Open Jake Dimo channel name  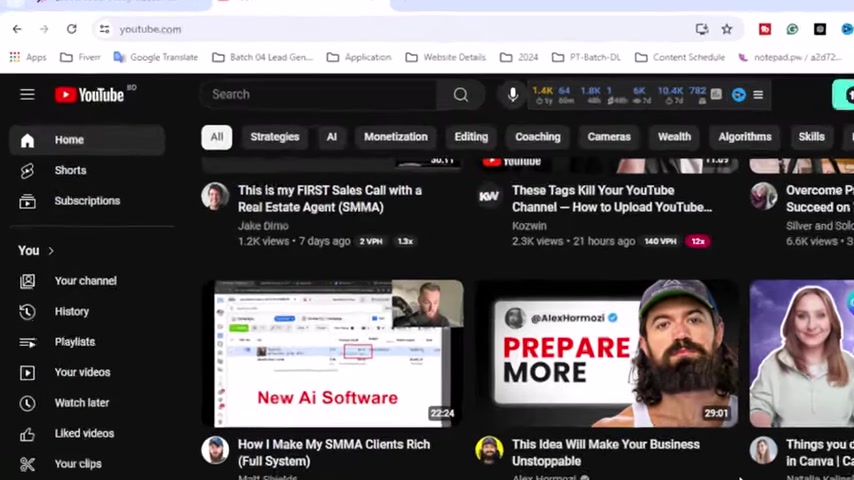point(263,226)
